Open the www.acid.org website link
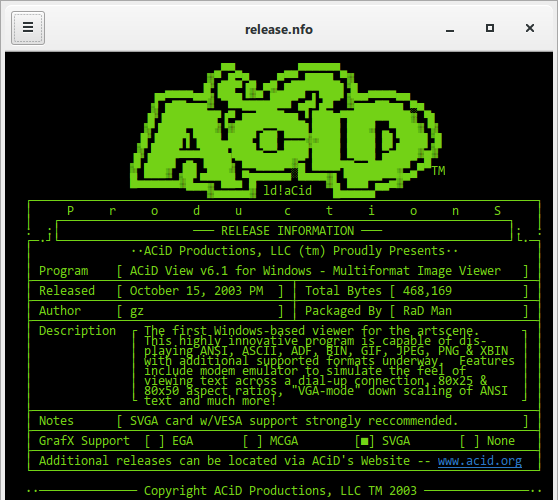 [480, 460]
